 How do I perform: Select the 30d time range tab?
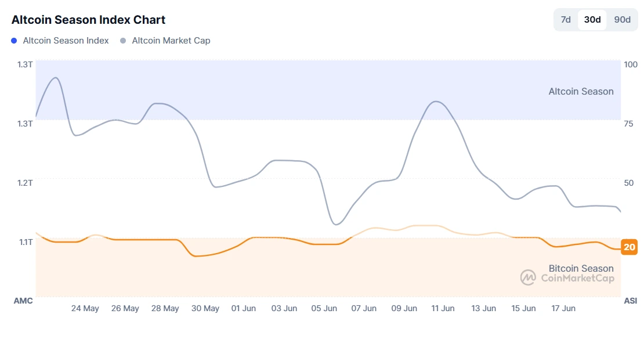[592, 20]
